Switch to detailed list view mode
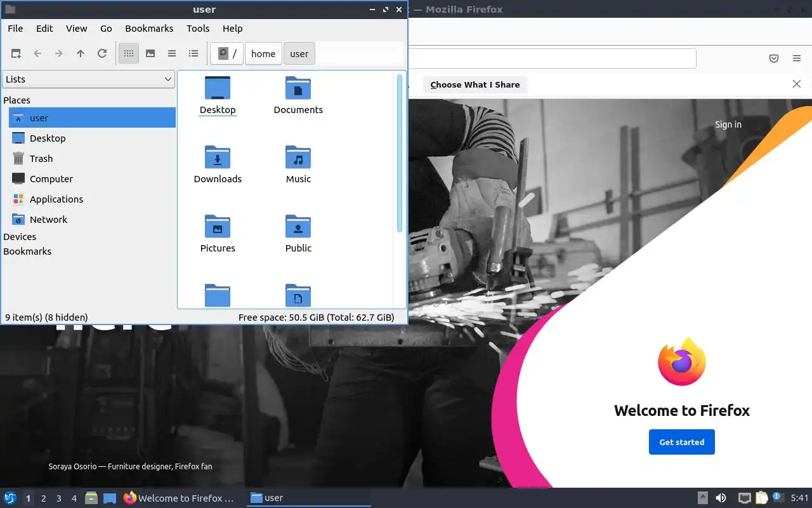Screen dimensions: 812x508 coord(193,54)
